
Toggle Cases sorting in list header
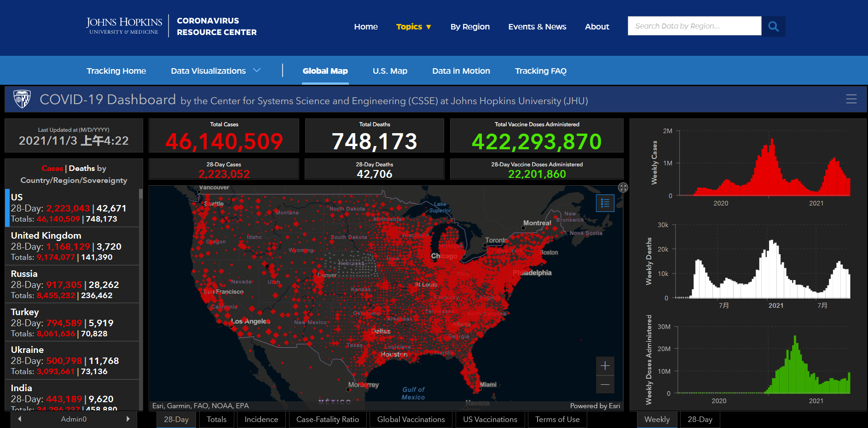[x=52, y=168]
